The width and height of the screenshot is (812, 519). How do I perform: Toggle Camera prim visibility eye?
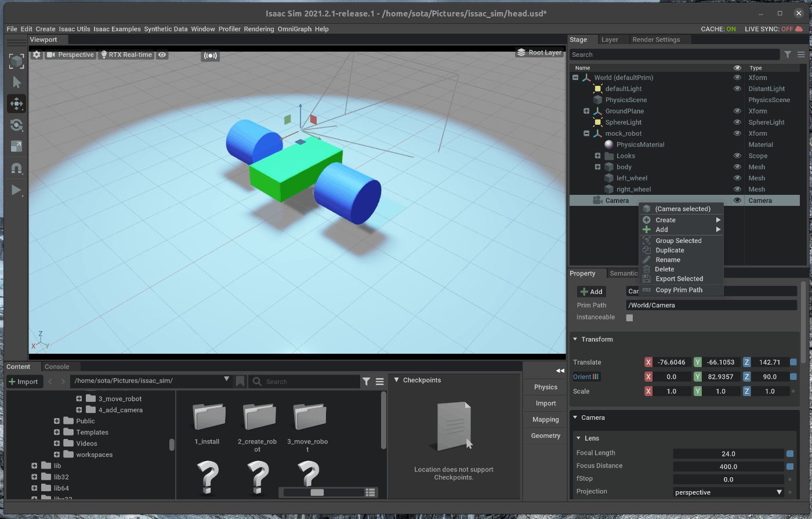[x=737, y=200]
